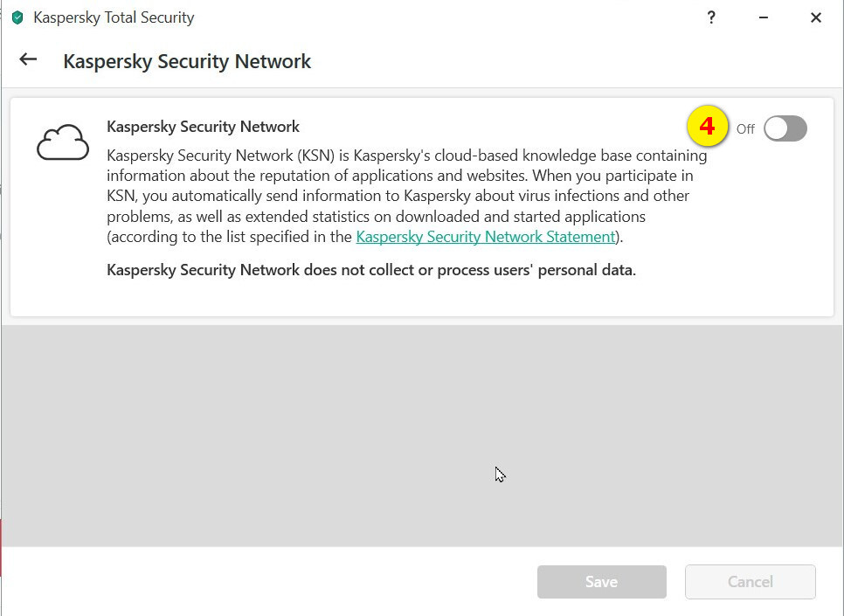Click the bold personal data notice sentence
This screenshot has height=616, width=844.
click(x=371, y=270)
